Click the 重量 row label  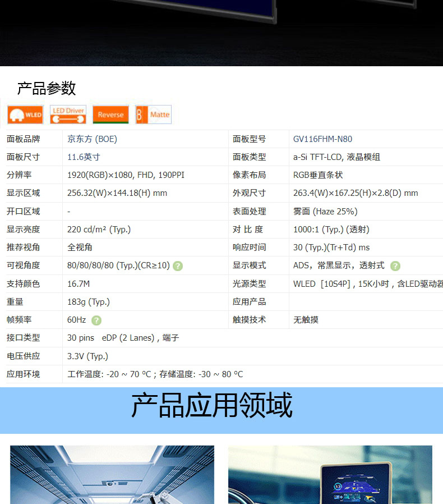pos(15,301)
